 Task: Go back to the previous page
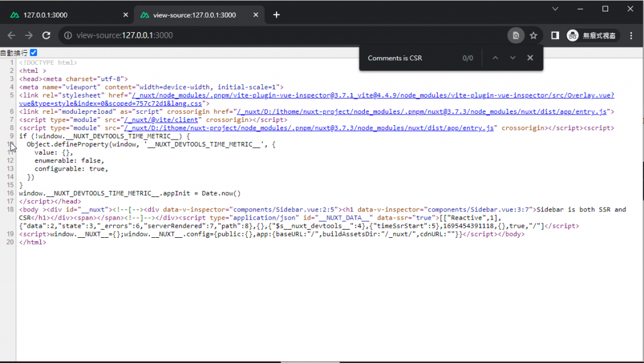(11, 35)
